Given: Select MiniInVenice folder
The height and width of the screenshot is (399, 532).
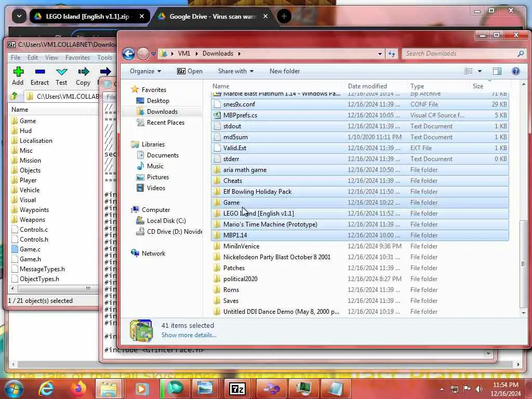Looking at the screenshot, I should [x=241, y=246].
